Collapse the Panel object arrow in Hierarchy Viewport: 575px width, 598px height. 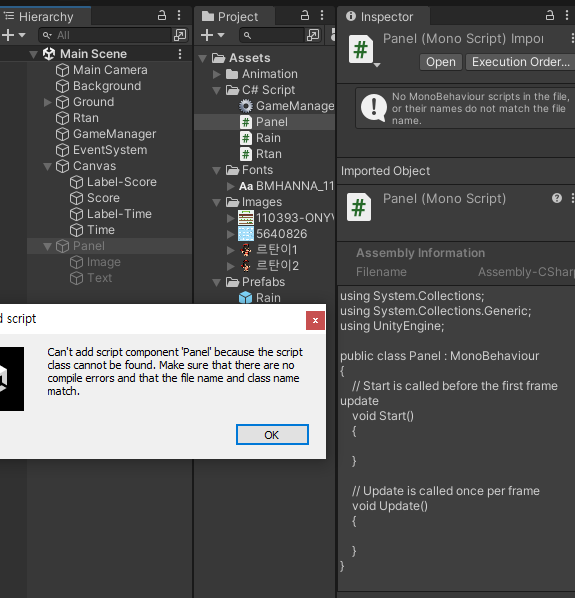(x=48, y=247)
